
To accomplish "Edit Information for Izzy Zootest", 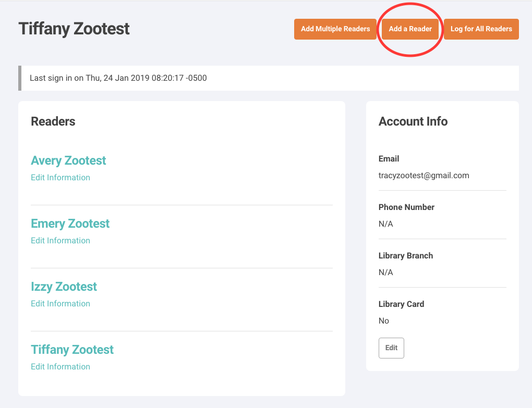I will (61, 304).
